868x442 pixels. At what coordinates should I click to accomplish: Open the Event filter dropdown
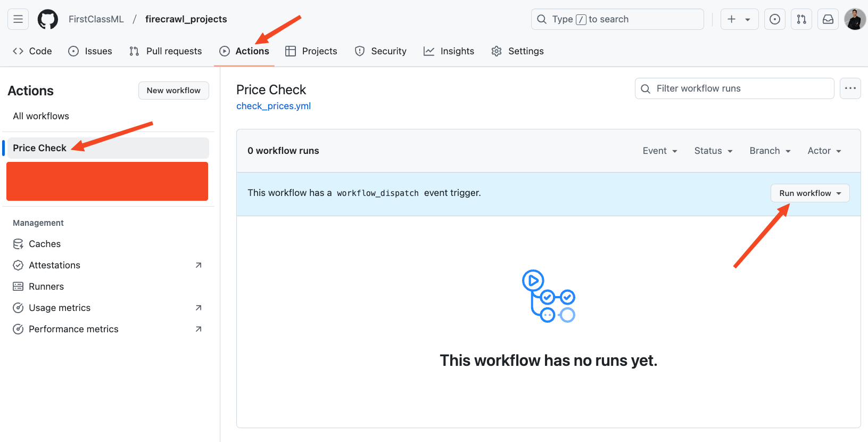click(x=659, y=151)
